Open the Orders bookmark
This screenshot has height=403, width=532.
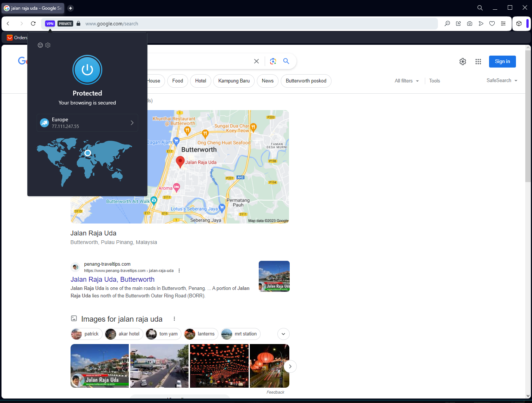(17, 38)
